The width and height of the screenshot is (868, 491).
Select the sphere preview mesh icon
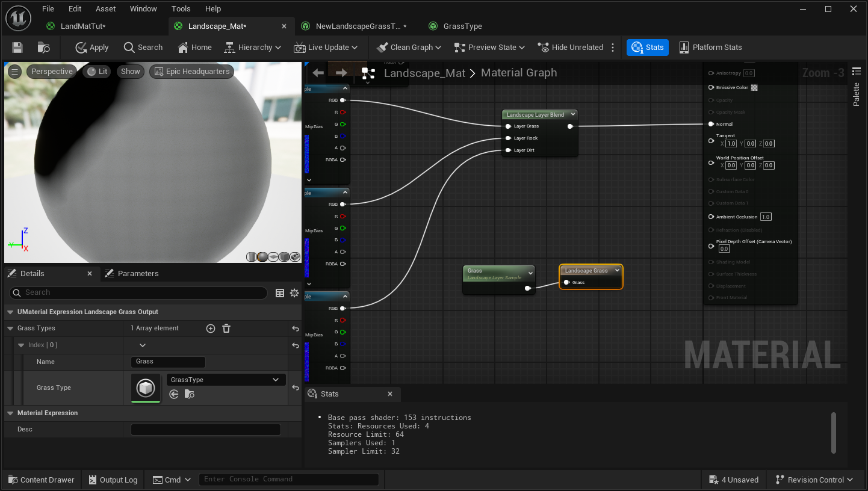click(262, 257)
